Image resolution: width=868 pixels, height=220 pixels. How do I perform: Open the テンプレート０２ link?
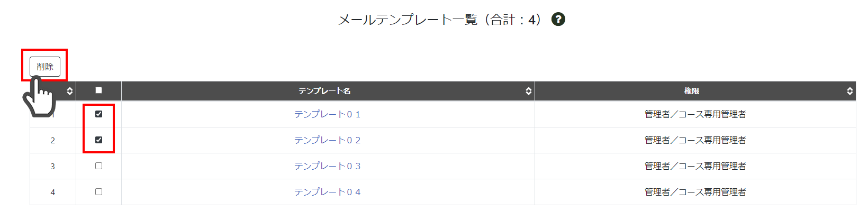(x=328, y=140)
